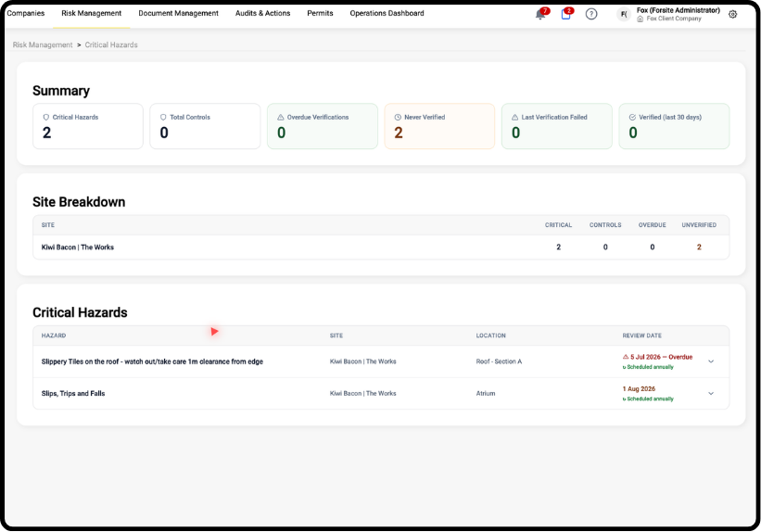
Task: Click the shield icon on Critical Hazards card
Action: [x=46, y=117]
